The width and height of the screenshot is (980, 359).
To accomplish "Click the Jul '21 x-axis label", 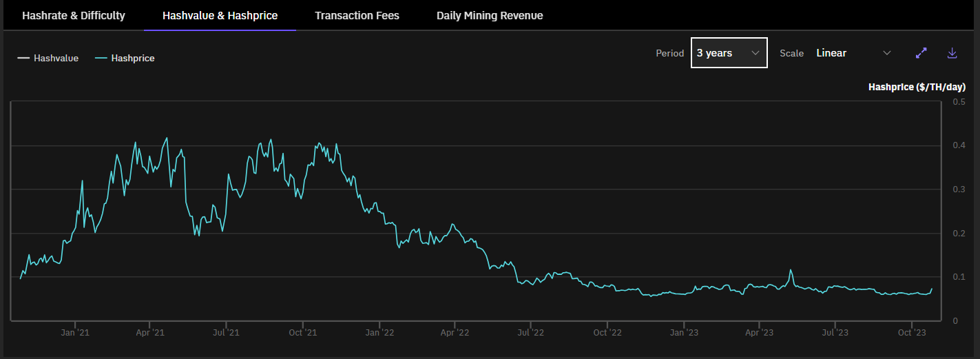I will pyautogui.click(x=225, y=332).
